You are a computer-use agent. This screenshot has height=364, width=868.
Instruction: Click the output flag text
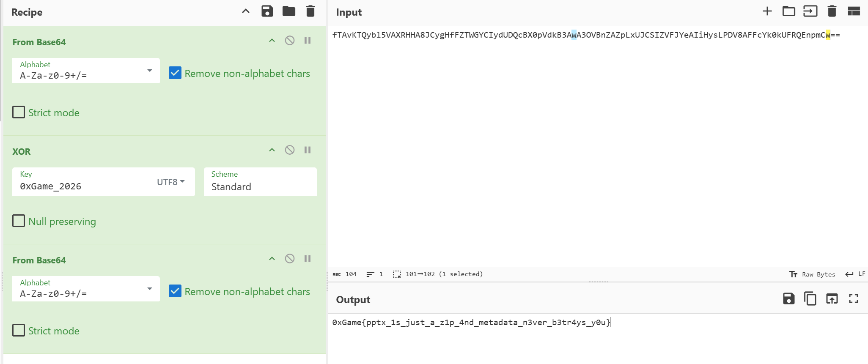tap(471, 323)
